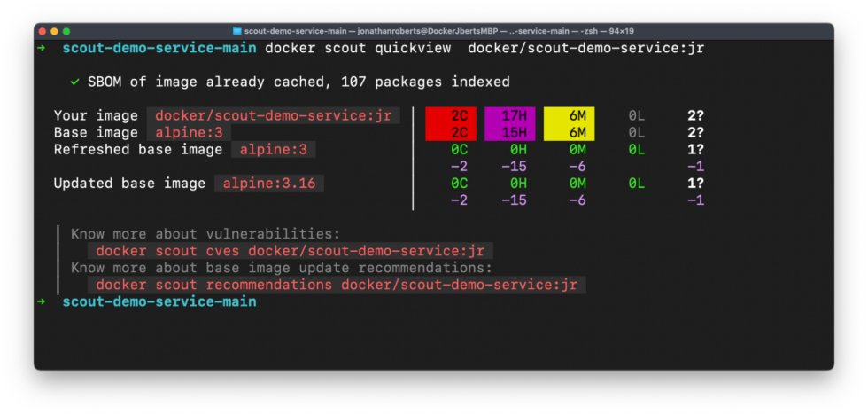Close the terminal window with red button
The image size is (868, 415).
point(43,32)
